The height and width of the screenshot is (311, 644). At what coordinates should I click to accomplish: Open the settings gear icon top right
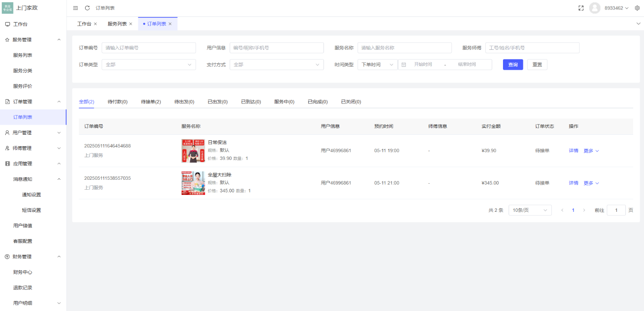click(637, 7)
